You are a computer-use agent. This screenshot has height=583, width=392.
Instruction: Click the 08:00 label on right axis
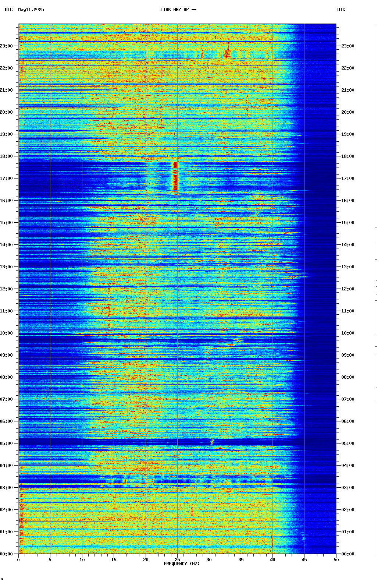(348, 377)
